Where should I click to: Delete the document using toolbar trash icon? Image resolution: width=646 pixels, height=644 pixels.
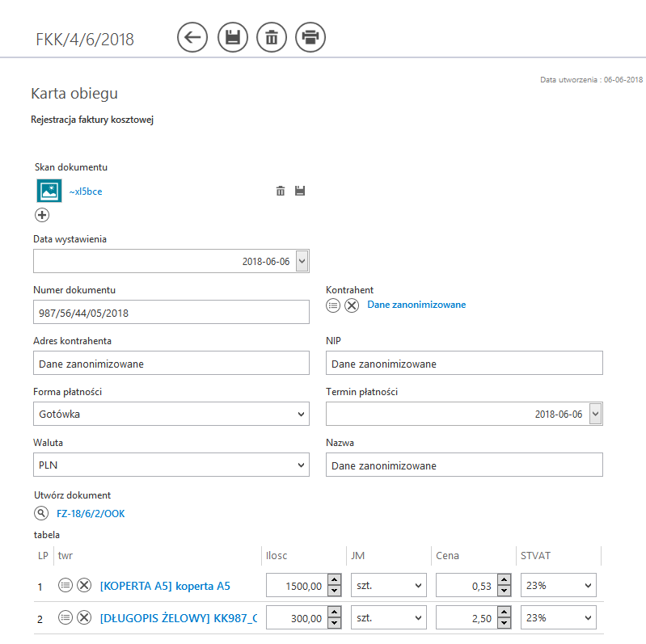pos(272,37)
